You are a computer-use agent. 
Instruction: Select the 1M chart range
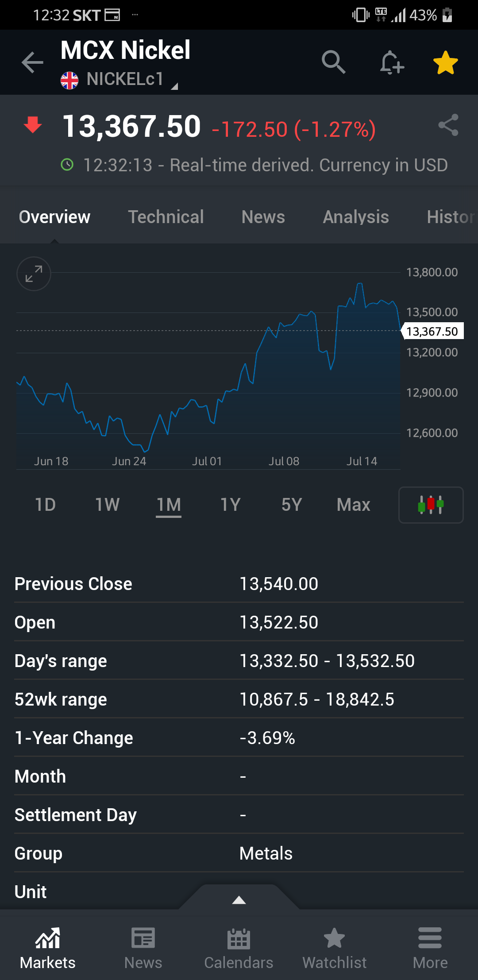coord(169,505)
